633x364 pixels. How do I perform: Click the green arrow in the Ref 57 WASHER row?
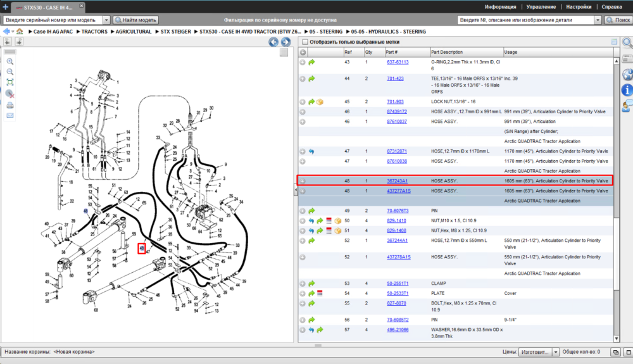pyautogui.click(x=320, y=330)
